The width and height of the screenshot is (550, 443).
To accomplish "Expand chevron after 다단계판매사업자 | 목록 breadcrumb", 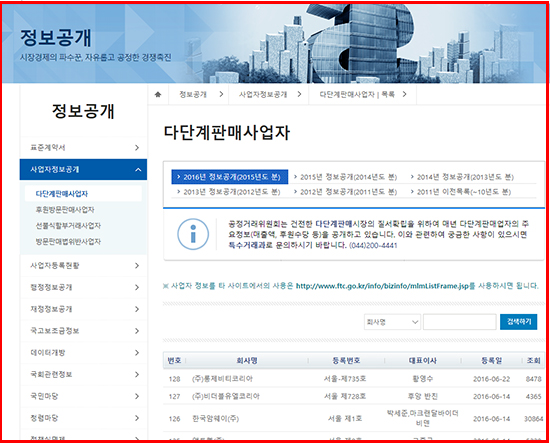I will click(405, 94).
